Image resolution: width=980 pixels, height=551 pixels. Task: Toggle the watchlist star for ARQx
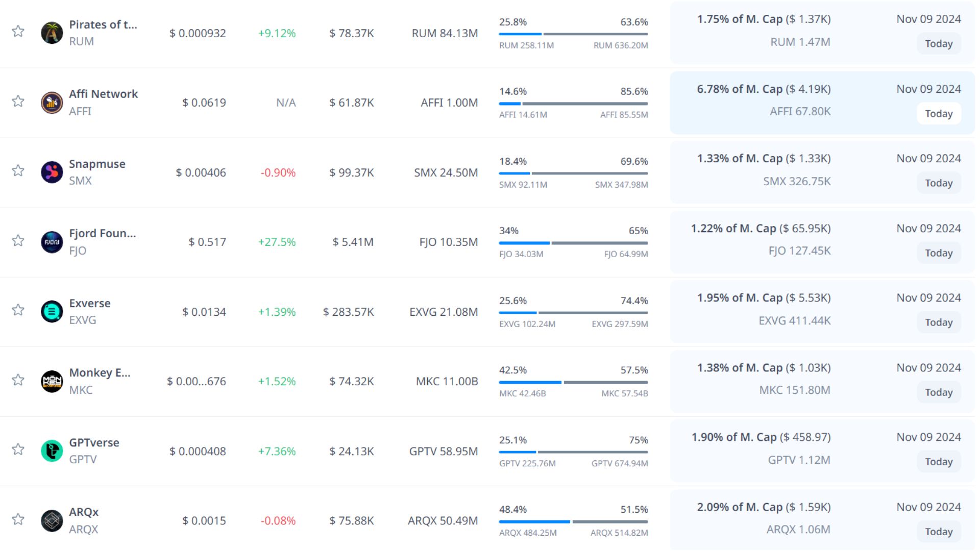[18, 519]
